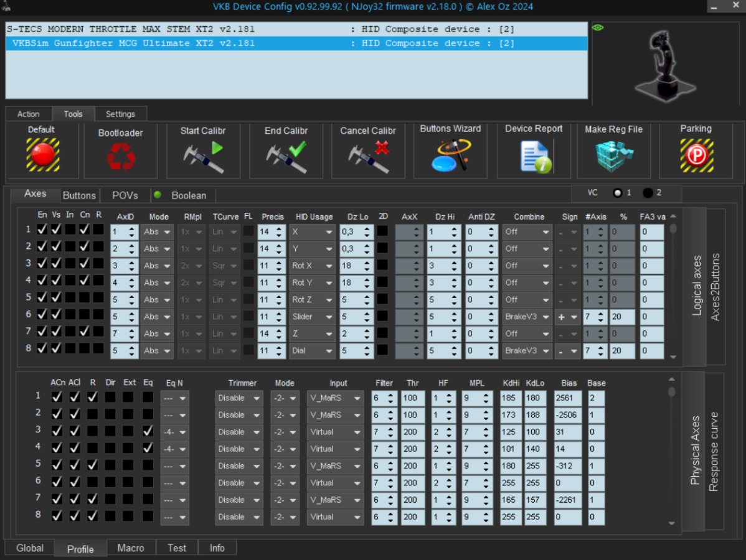The width and height of the screenshot is (746, 560).
Task: Open the Macro tab at the bottom
Action: 131,548
